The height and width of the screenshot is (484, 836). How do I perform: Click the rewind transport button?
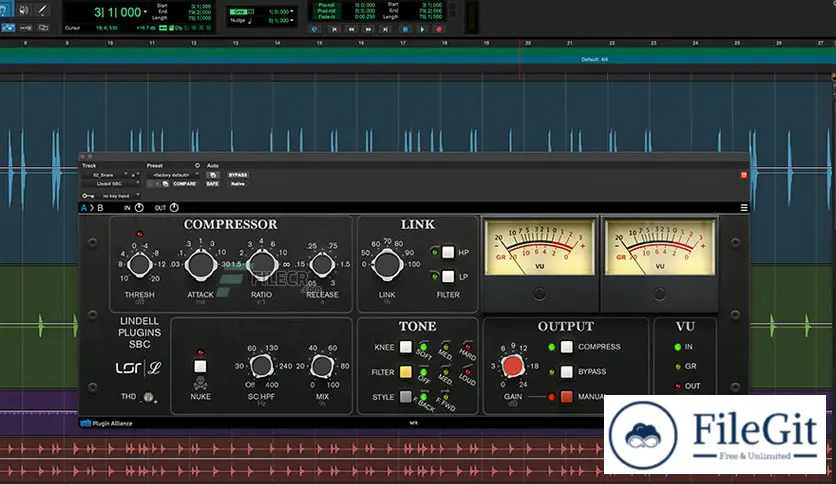click(351, 29)
